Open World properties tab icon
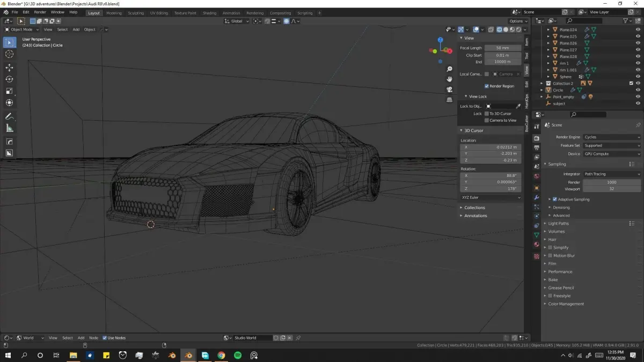Screen dimensions: 644x362 [537, 176]
